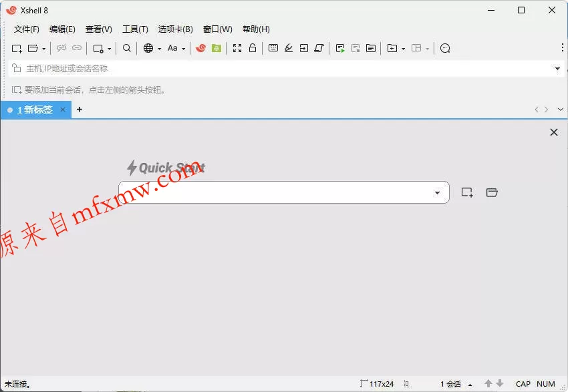The image size is (568, 392).
Task: Click the Find magnifier icon
Action: pos(126,48)
